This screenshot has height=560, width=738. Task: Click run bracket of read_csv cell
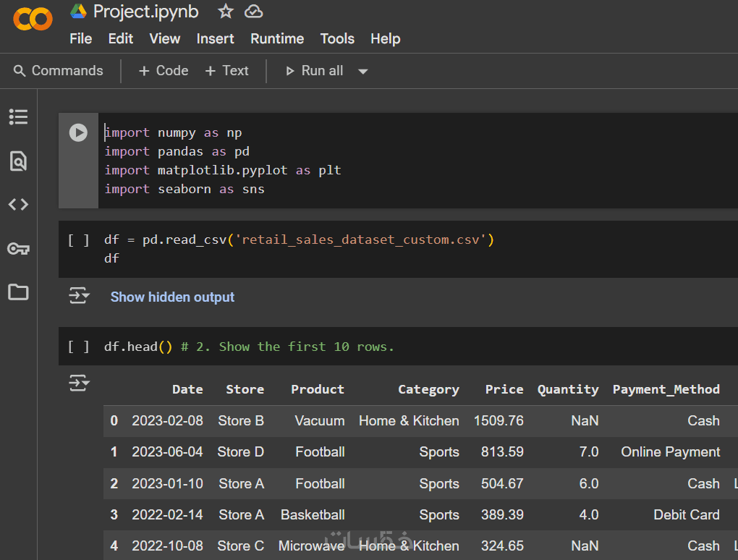(78, 240)
